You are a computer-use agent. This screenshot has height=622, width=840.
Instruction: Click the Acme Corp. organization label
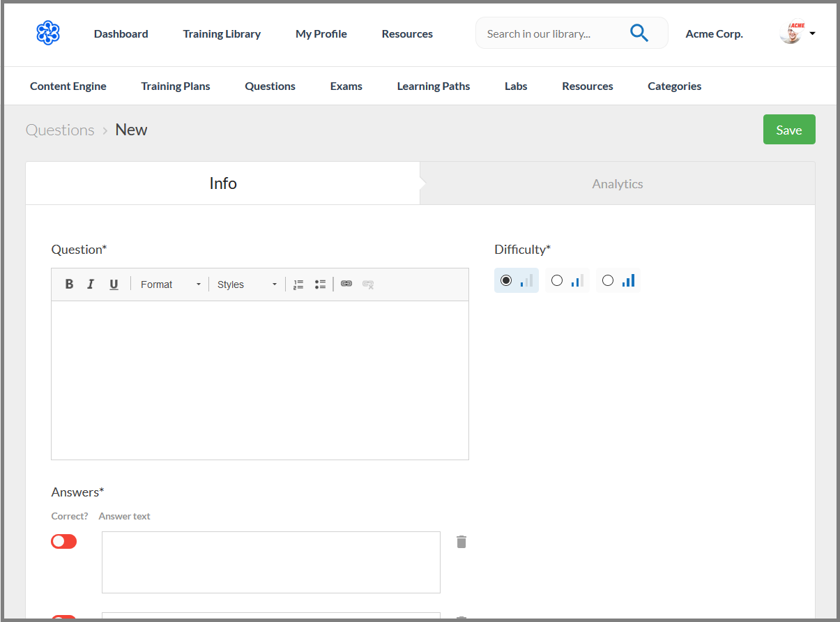[715, 33]
